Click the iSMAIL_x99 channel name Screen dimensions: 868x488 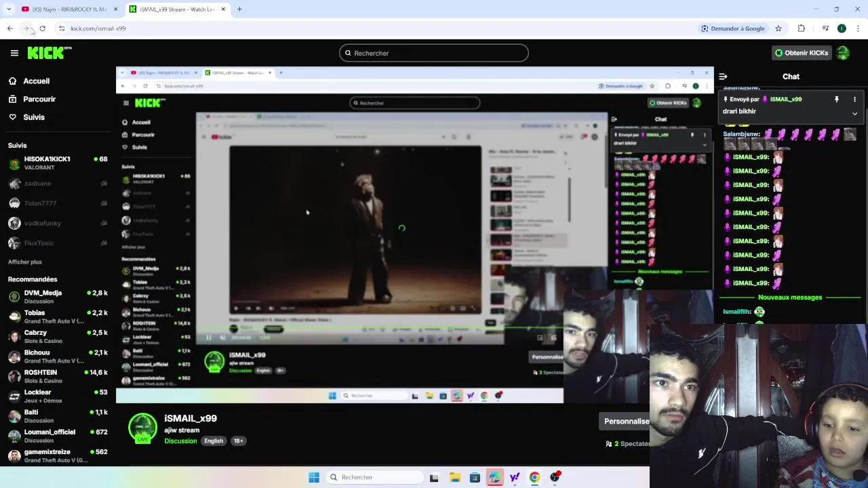click(x=191, y=418)
